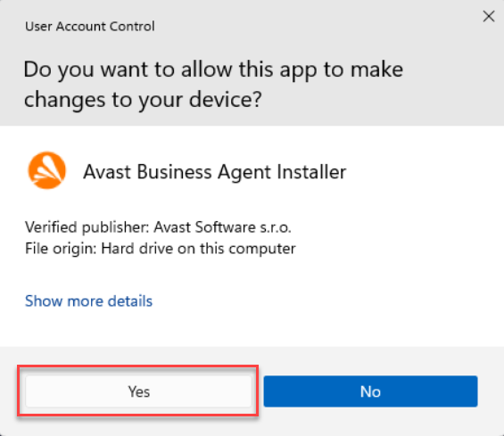Click the word Installer in the app name
Image resolution: width=504 pixels, height=436 pixels.
(x=311, y=172)
